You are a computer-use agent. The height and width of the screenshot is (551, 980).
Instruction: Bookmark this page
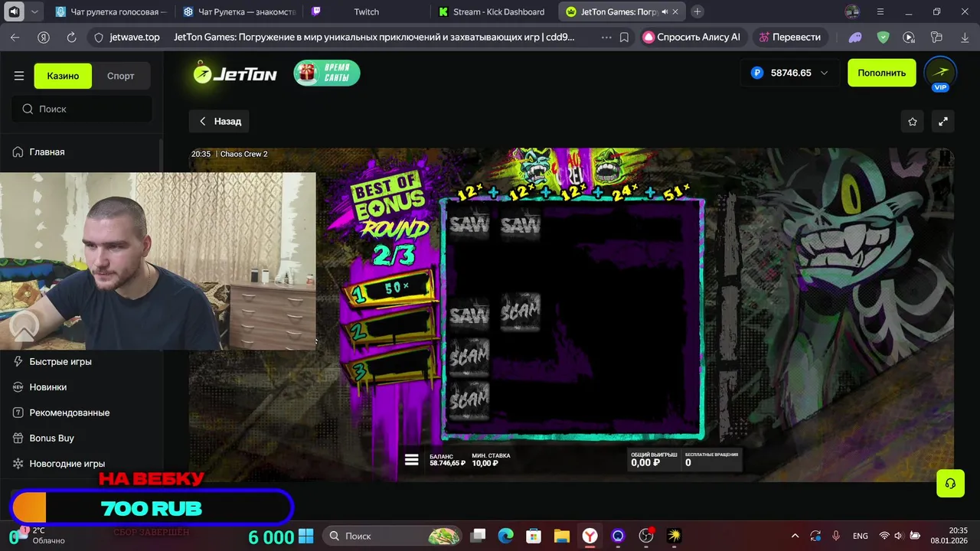tap(625, 37)
